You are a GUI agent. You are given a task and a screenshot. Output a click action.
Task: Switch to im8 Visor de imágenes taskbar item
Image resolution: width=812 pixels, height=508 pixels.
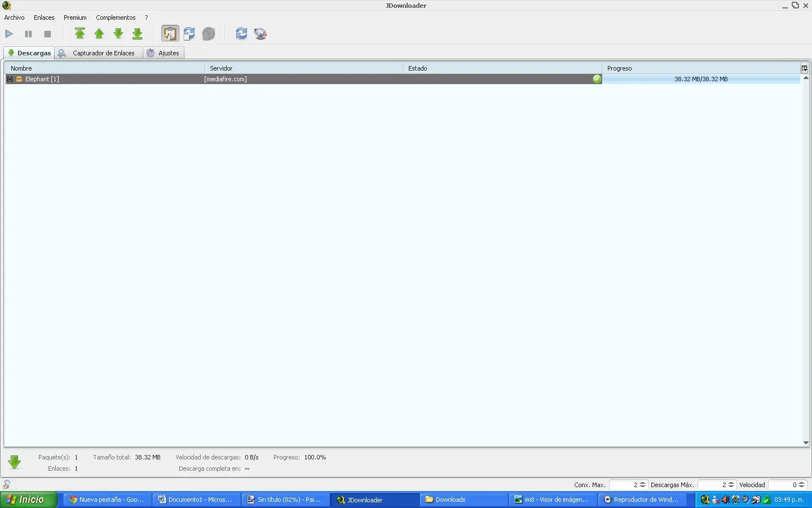point(553,500)
